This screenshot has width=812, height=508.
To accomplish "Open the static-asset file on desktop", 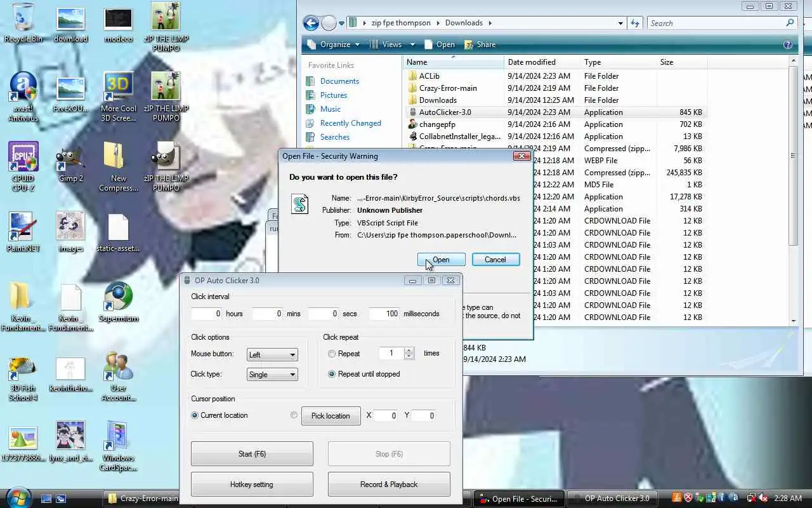I will (118, 232).
